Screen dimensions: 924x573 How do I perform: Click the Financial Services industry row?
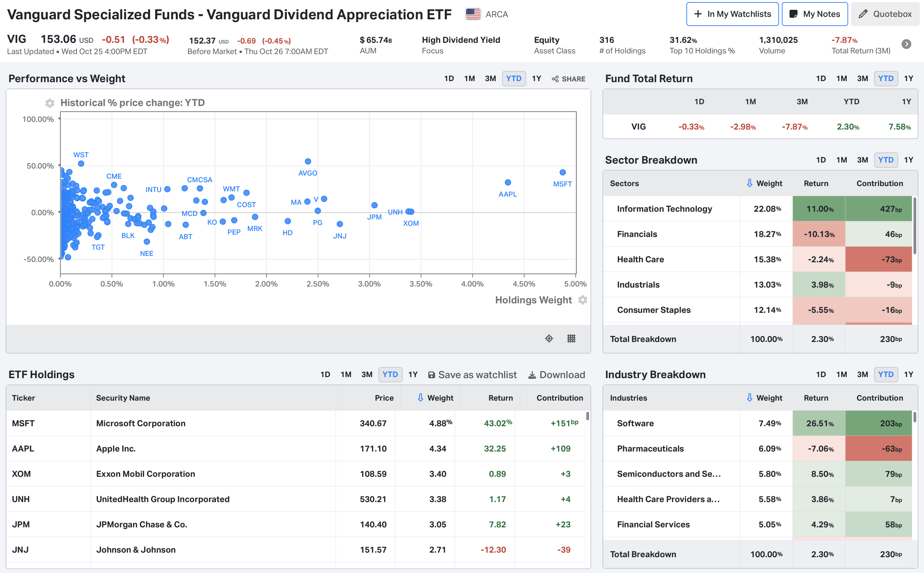[757, 525]
